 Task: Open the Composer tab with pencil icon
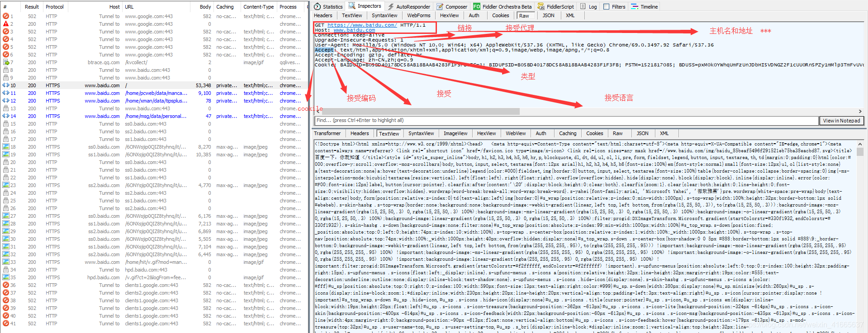tap(452, 6)
